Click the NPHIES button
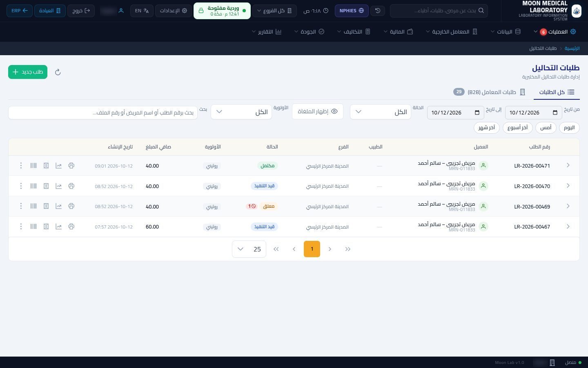This screenshot has height=368, width=588. [x=352, y=11]
